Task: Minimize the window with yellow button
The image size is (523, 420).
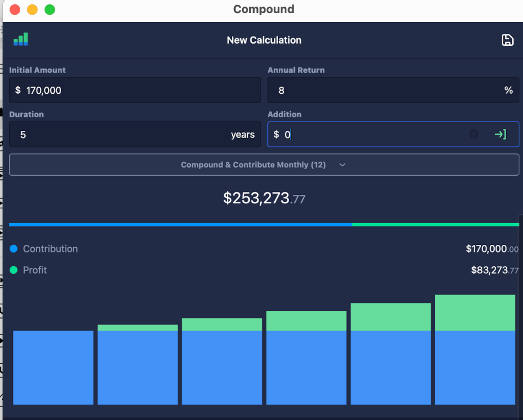Action: tap(32, 9)
